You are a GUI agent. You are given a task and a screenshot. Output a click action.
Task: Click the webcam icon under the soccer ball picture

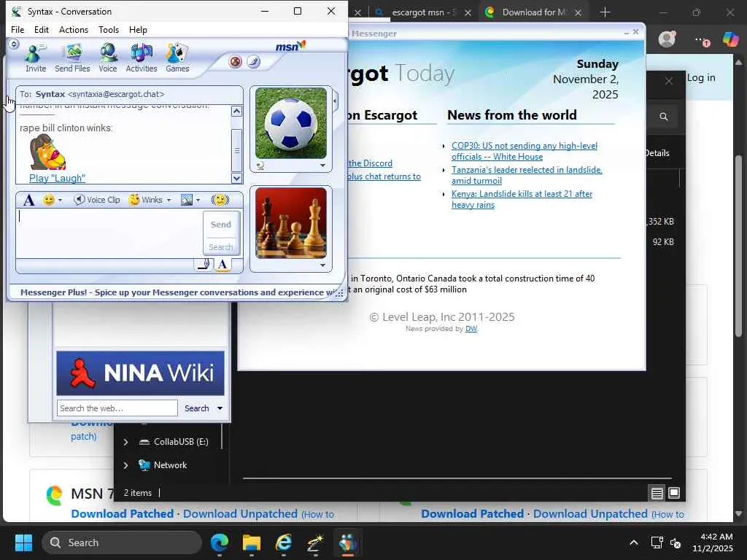[x=260, y=166]
